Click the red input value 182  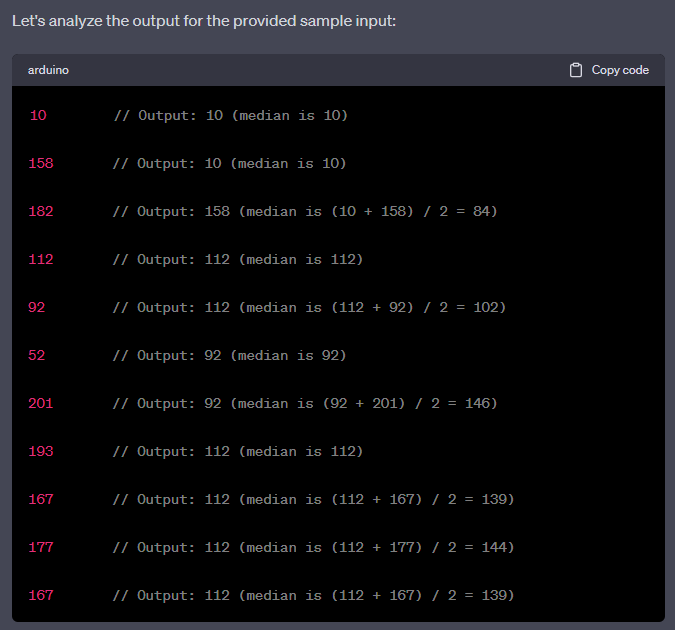tap(41, 211)
